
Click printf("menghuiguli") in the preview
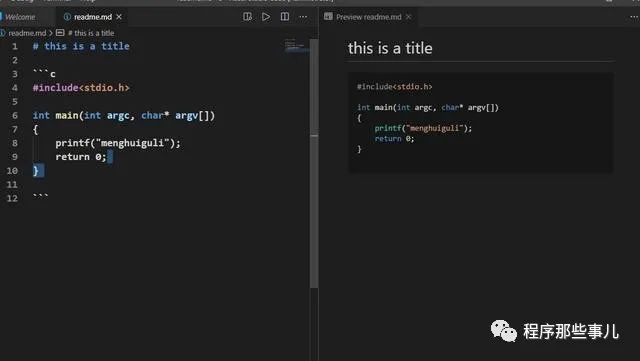[423, 128]
